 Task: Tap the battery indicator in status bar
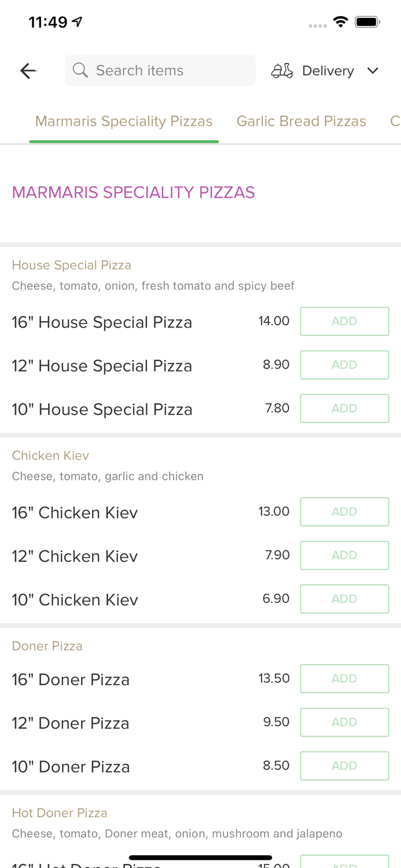click(x=367, y=21)
